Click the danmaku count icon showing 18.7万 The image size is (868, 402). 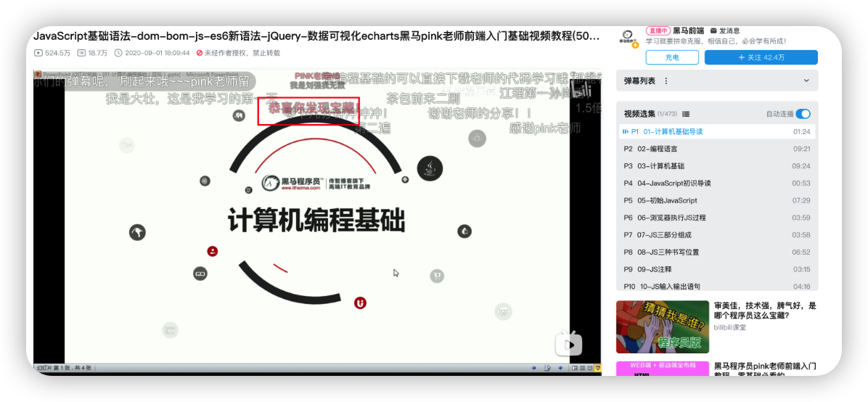81,53
